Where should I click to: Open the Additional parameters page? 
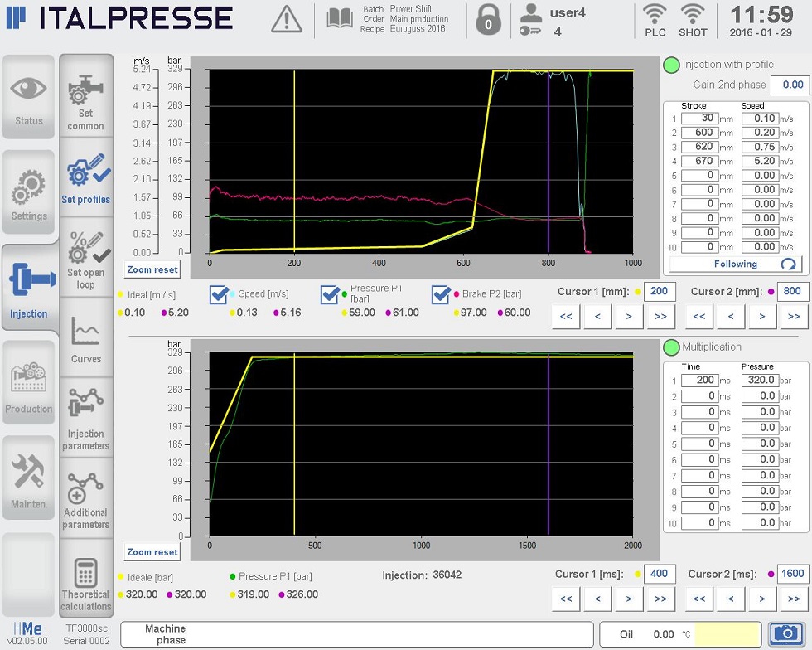86,497
